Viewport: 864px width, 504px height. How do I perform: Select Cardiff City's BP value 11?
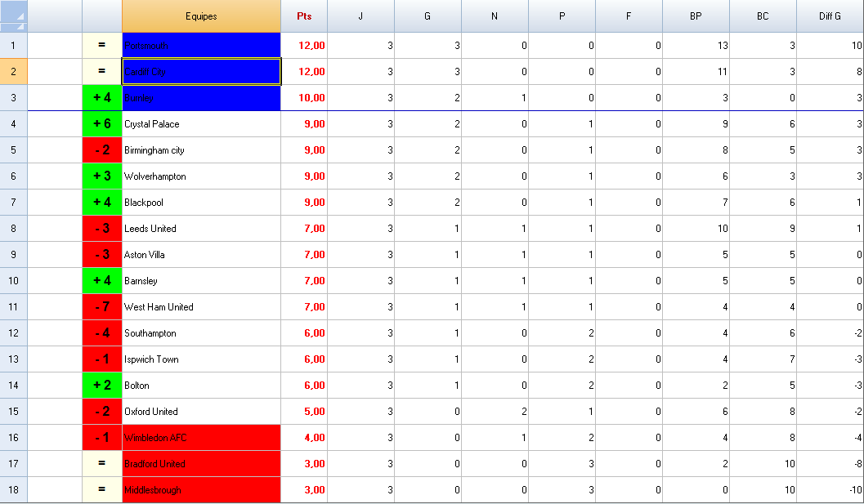coord(696,72)
